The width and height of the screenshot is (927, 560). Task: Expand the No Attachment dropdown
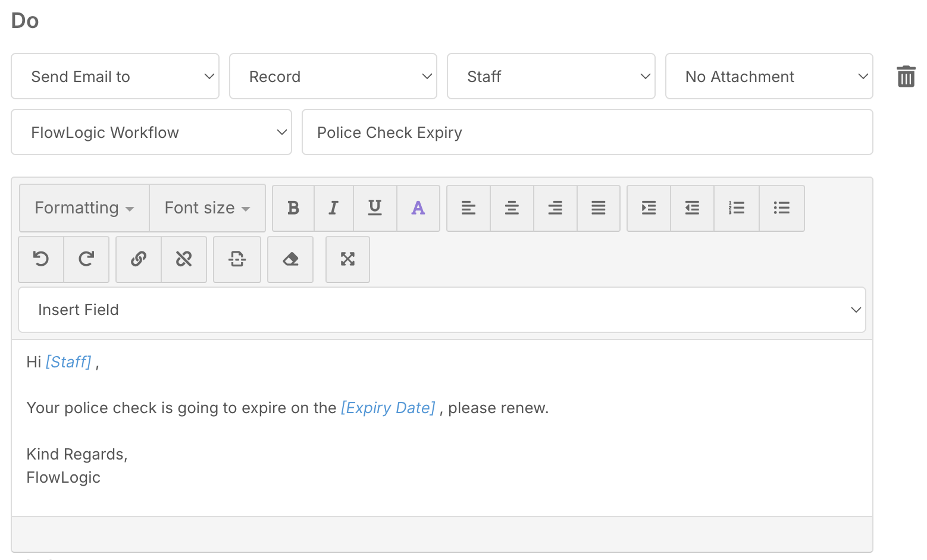(769, 77)
